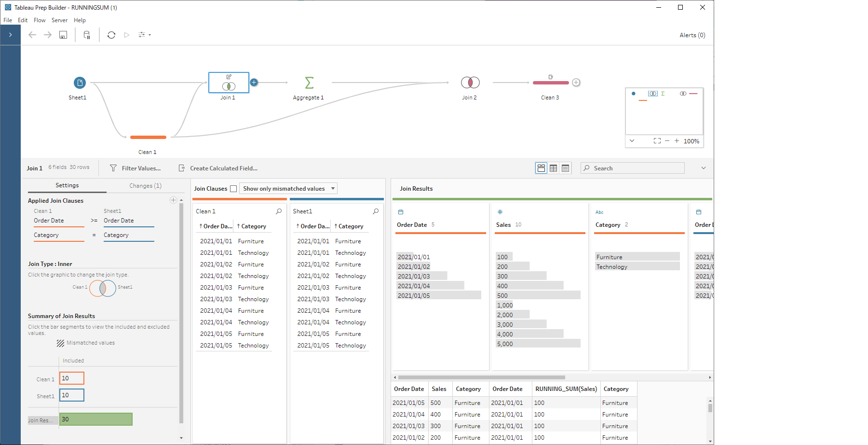Click RUNNING_SUM(Sales) column header

(x=566, y=389)
